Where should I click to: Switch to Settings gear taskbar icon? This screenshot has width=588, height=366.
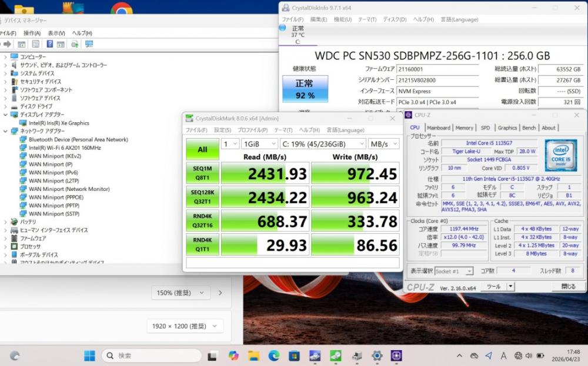coord(377,355)
